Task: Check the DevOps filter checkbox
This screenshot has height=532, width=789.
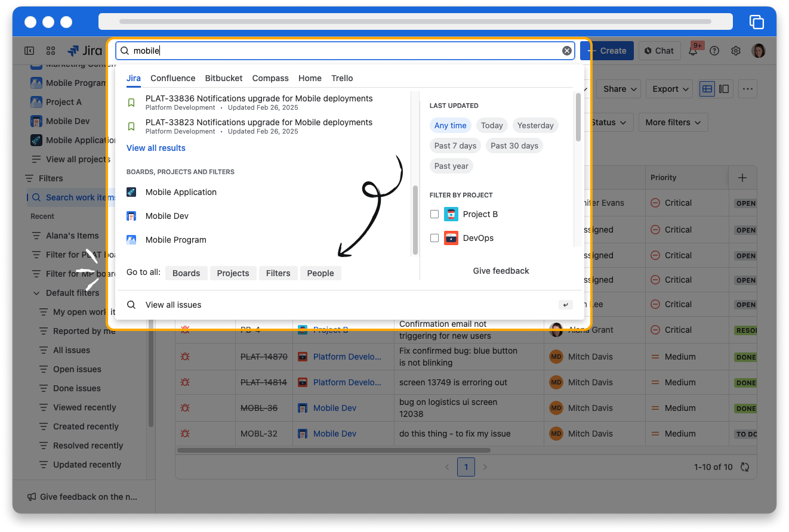Action: click(x=434, y=238)
